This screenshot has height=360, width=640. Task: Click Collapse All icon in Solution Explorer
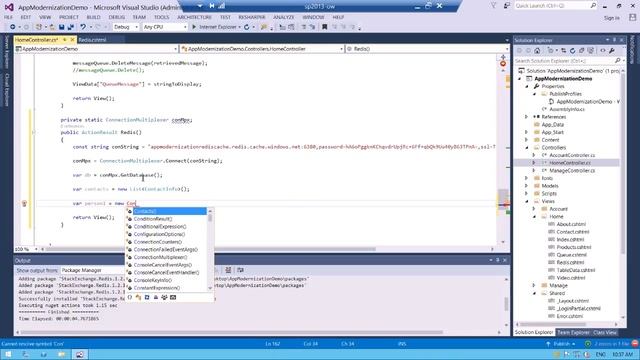pyautogui.click(x=582, y=51)
